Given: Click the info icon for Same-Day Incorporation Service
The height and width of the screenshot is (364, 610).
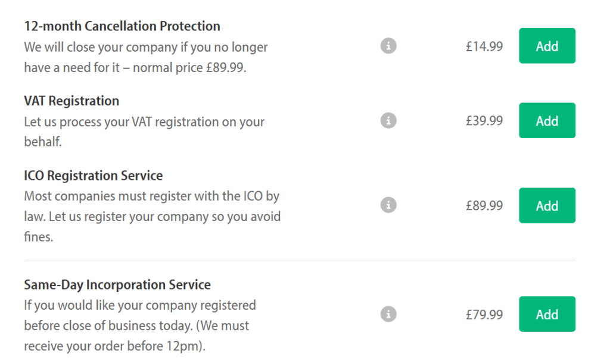Looking at the screenshot, I should point(388,314).
